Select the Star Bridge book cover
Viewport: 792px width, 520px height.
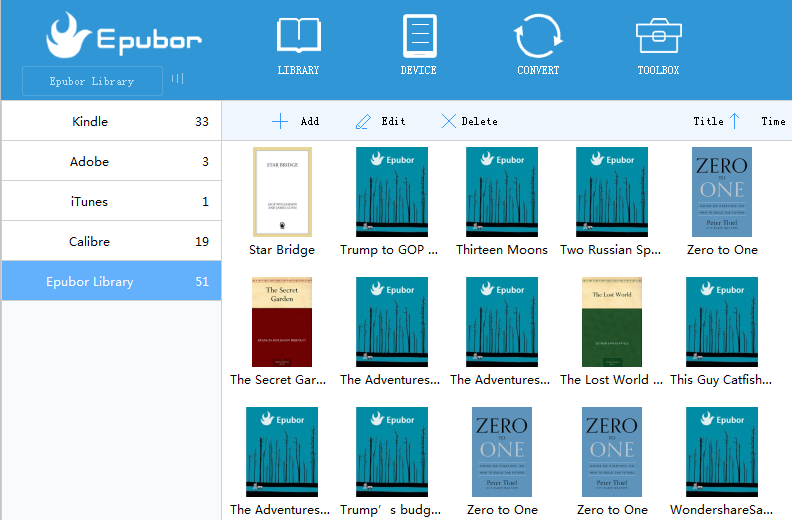pos(282,192)
